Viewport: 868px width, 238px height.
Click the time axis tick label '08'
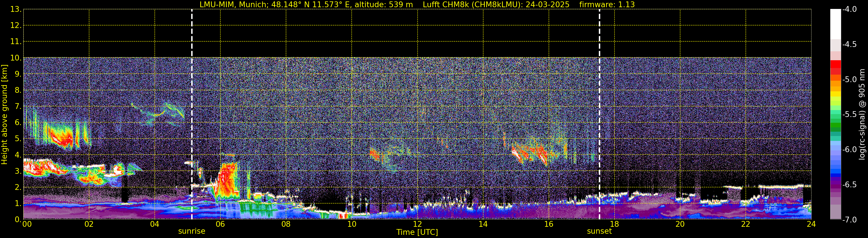(286, 224)
